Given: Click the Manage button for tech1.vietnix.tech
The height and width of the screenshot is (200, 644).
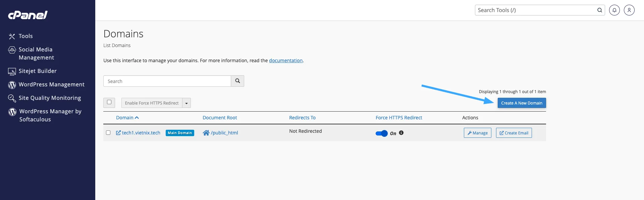Looking at the screenshot, I should (x=477, y=133).
